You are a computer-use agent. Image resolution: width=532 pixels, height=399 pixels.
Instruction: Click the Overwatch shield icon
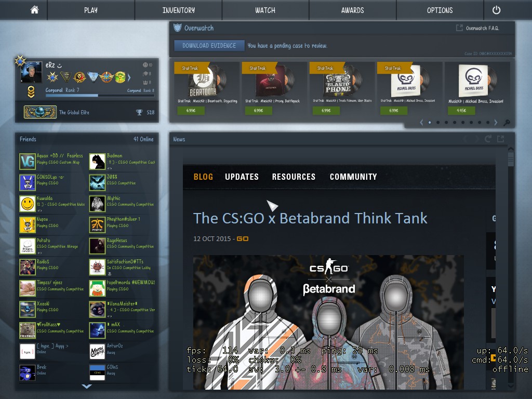coord(178,28)
